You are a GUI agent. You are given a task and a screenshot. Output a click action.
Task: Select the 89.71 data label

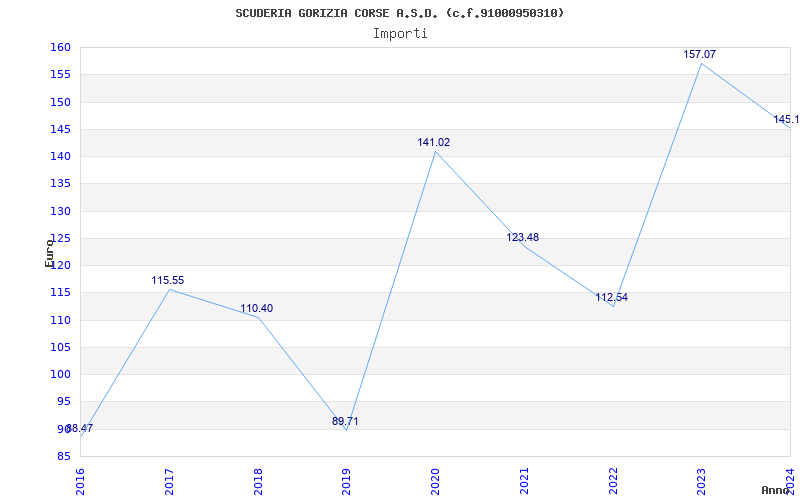click(x=345, y=421)
